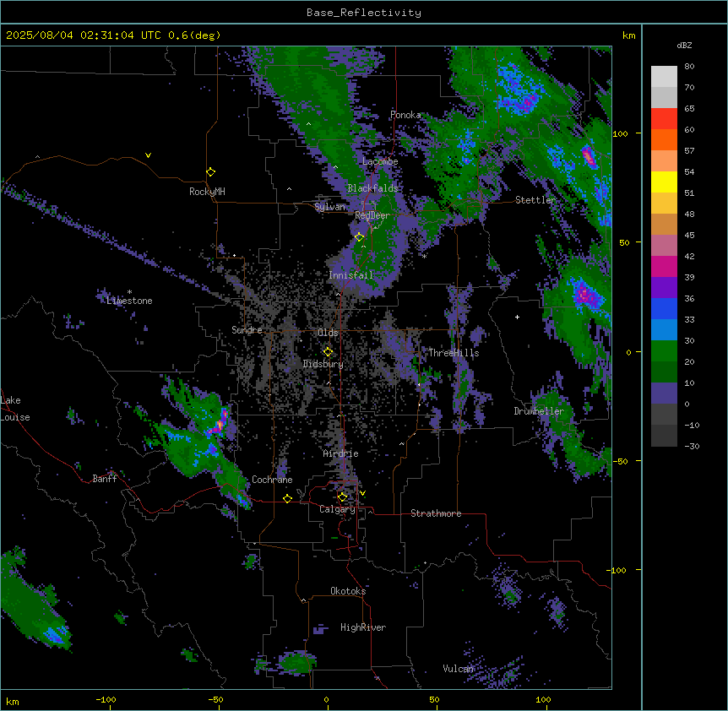This screenshot has height=711, width=728.
Task: Click the Sundre town label
Action: point(247,330)
